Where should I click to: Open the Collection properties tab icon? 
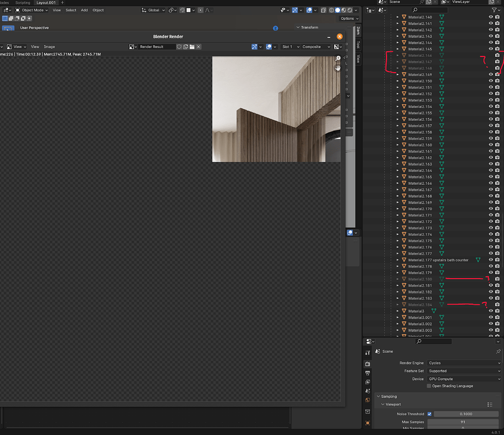pos(368,412)
